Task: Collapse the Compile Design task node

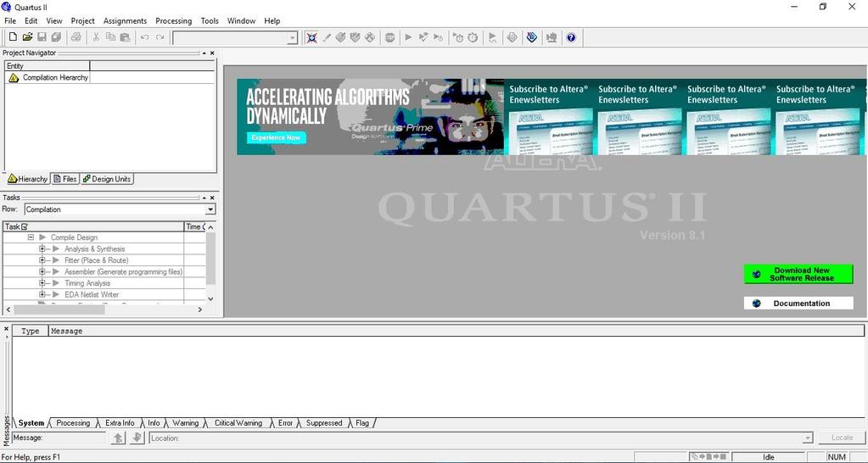Action: coord(31,237)
